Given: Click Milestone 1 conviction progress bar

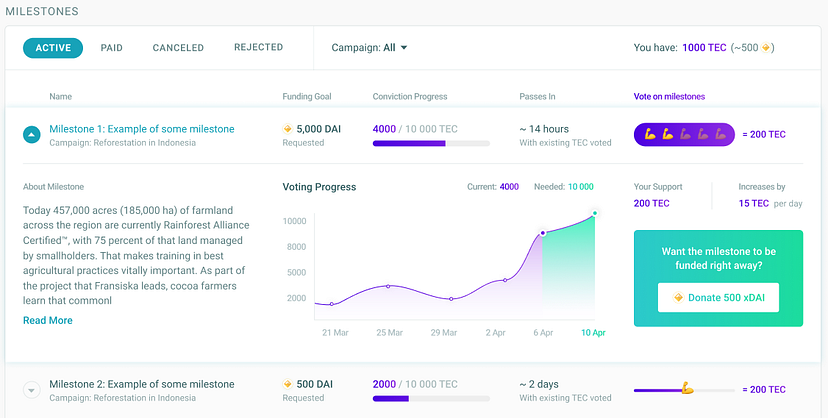Looking at the screenshot, I should [x=431, y=144].
